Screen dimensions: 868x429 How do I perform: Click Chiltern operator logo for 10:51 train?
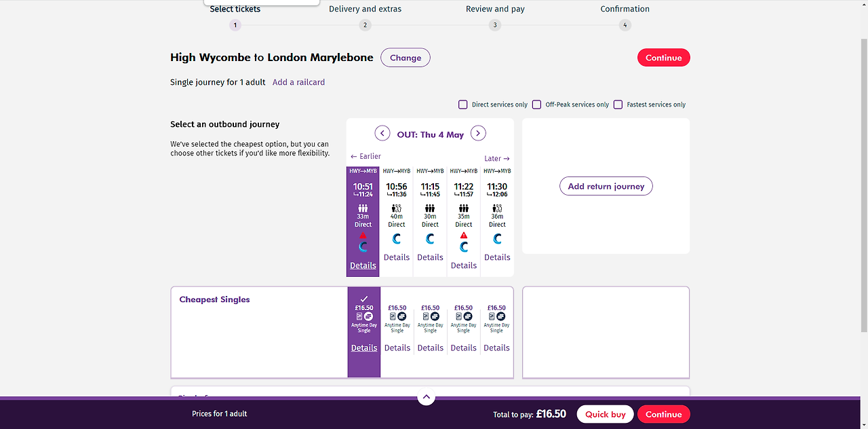point(363,247)
